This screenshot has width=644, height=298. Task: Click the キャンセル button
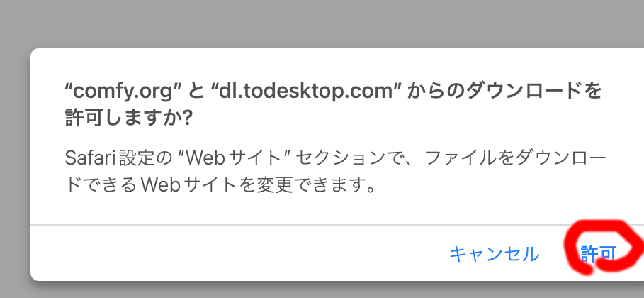(494, 254)
